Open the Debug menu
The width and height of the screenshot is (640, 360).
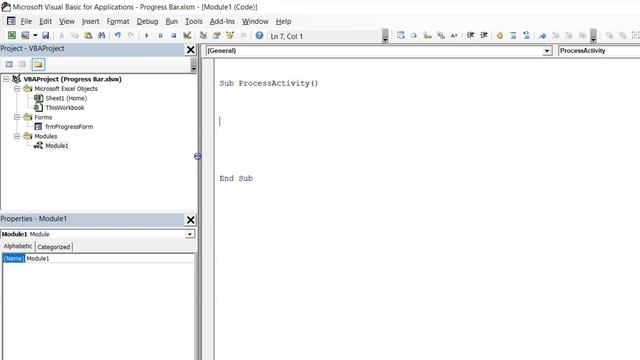click(x=147, y=21)
